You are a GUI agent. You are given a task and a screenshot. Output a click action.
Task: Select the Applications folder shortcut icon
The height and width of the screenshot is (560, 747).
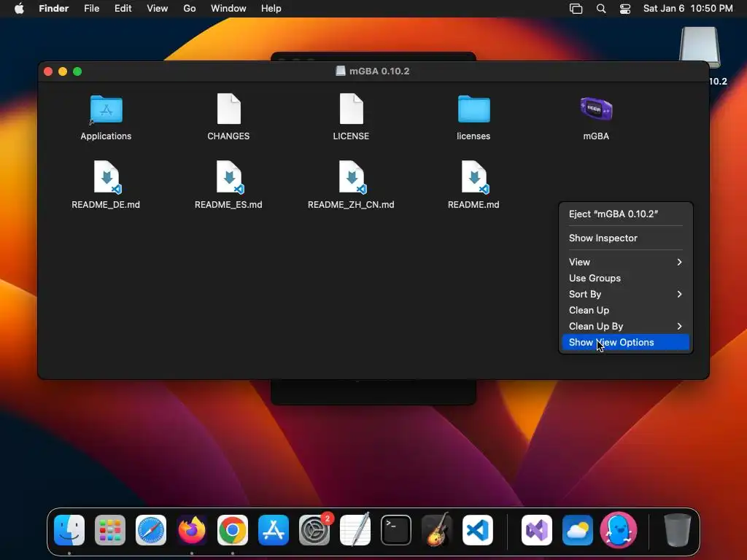tap(106, 109)
